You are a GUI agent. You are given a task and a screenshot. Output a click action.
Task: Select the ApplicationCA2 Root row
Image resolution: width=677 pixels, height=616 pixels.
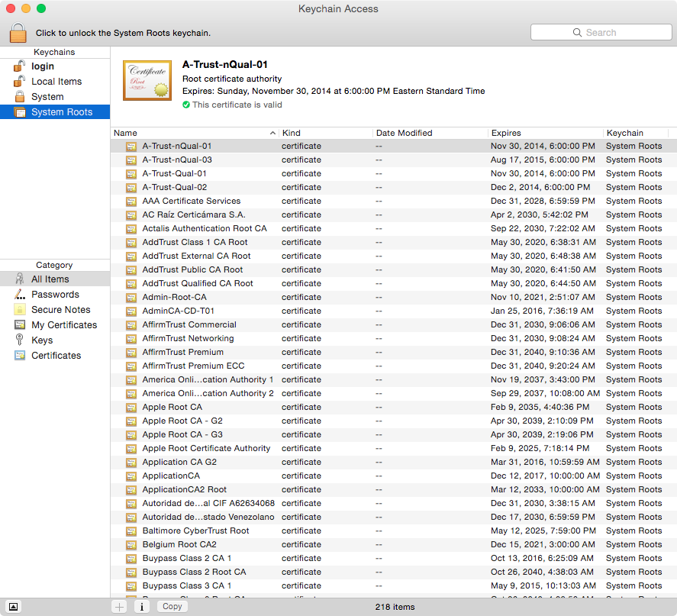click(x=393, y=489)
